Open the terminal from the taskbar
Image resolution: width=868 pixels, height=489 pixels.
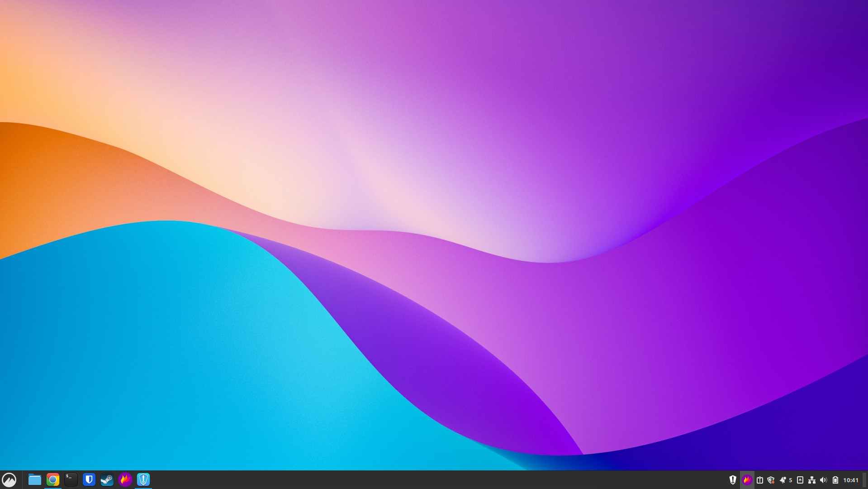pos(71,479)
